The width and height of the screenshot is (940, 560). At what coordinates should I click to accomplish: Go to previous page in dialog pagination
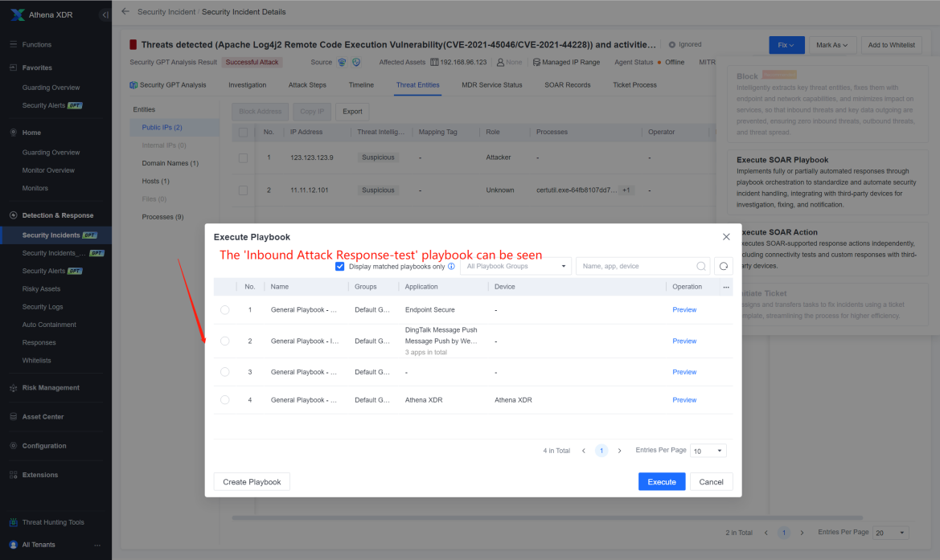click(583, 451)
